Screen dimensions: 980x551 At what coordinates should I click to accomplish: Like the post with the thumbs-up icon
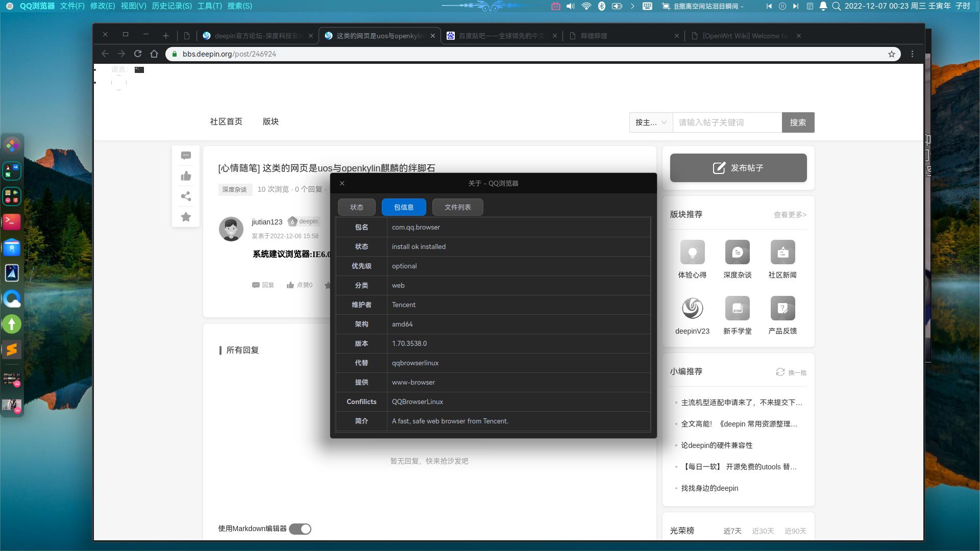click(x=186, y=176)
